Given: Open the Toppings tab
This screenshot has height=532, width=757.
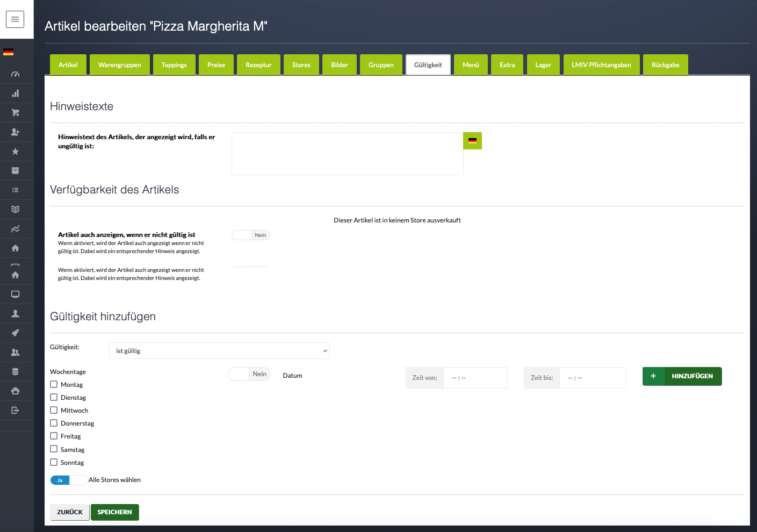Looking at the screenshot, I should (174, 64).
